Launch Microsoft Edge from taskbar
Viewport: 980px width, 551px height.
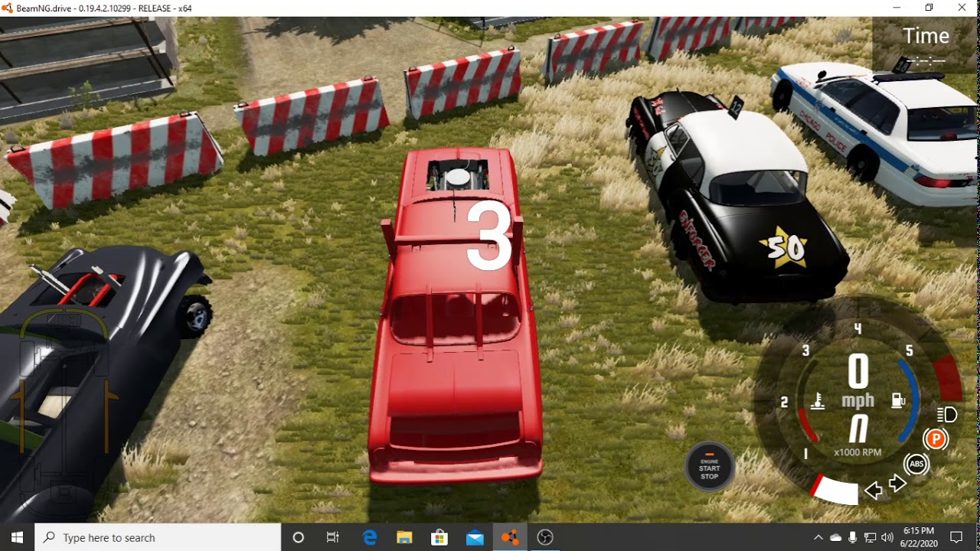369,537
